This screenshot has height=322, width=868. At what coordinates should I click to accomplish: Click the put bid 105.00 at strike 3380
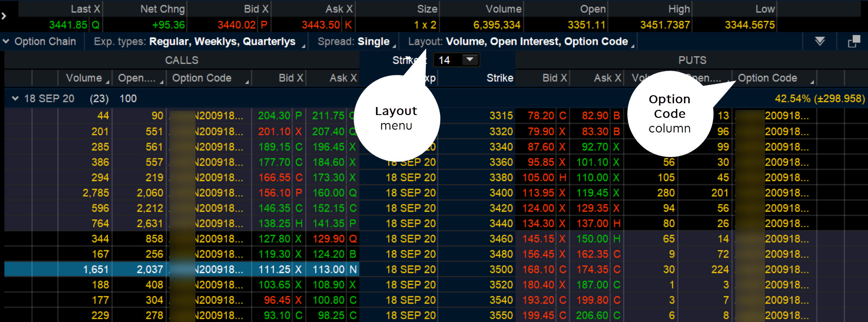[x=538, y=177]
